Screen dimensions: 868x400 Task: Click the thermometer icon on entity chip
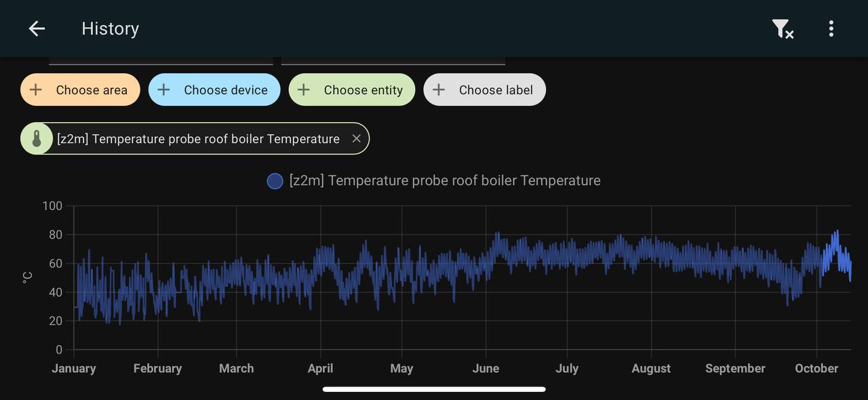(x=37, y=139)
